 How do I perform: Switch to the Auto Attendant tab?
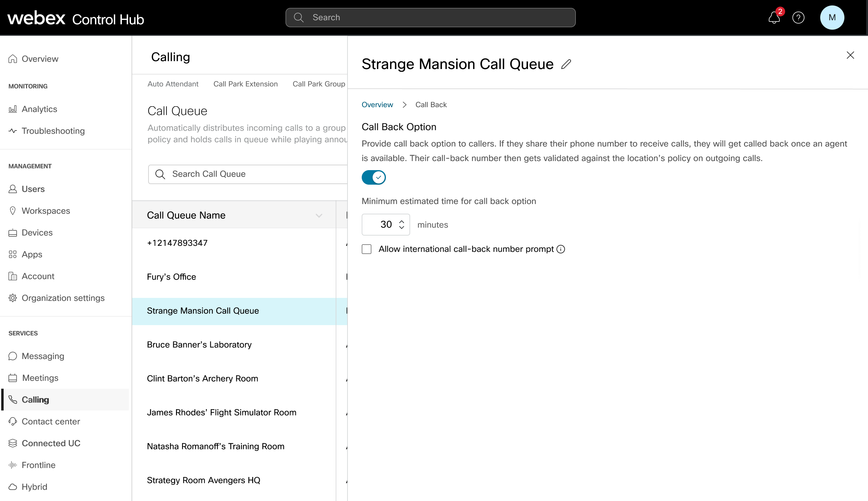(x=173, y=84)
